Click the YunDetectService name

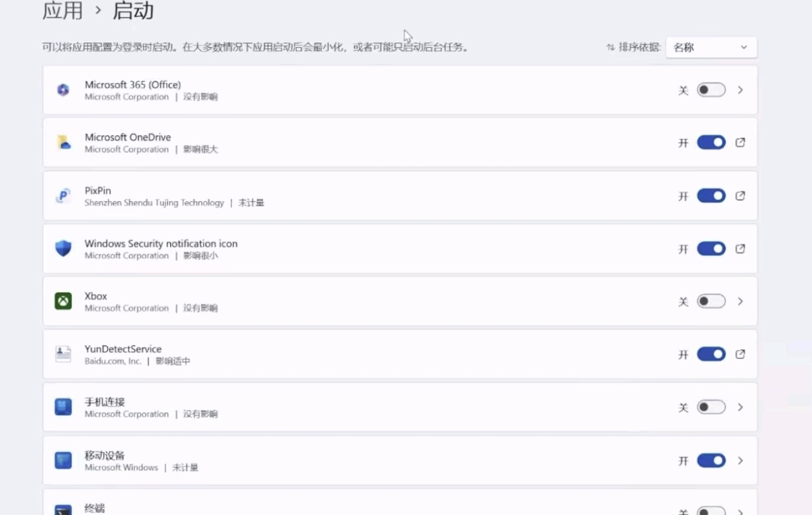123,349
